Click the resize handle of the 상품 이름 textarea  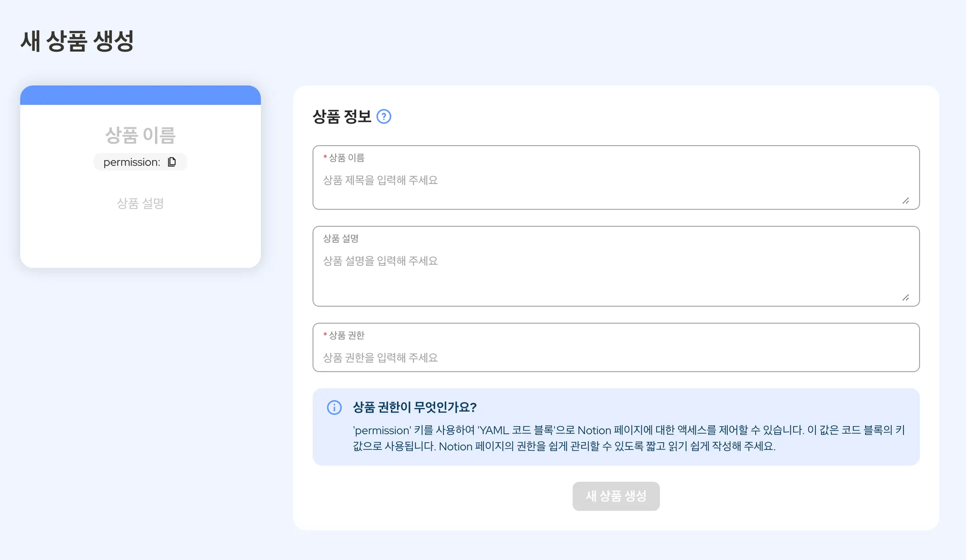pos(906,201)
